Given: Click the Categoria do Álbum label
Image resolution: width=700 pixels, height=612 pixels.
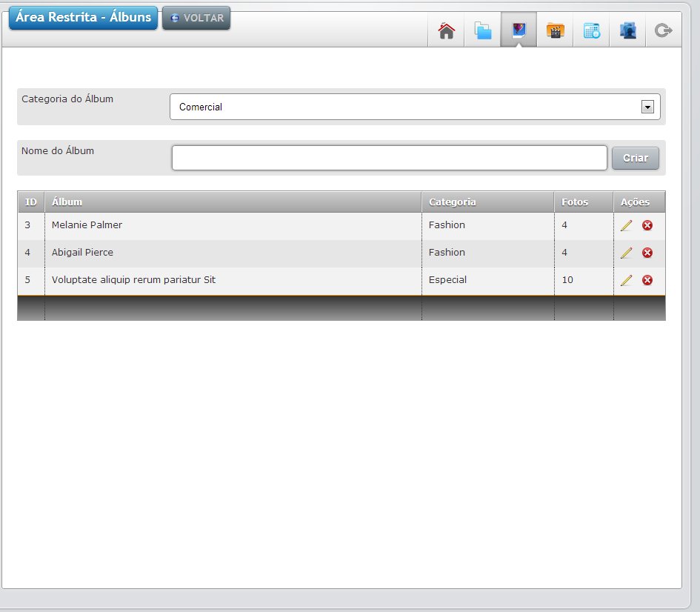Looking at the screenshot, I should 67,99.
